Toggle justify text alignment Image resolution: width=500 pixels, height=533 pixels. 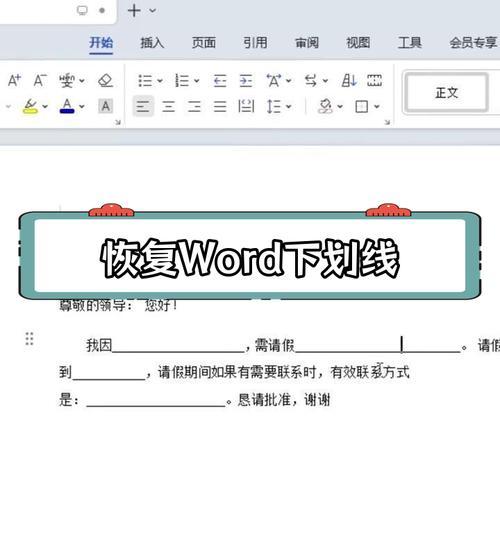220,106
